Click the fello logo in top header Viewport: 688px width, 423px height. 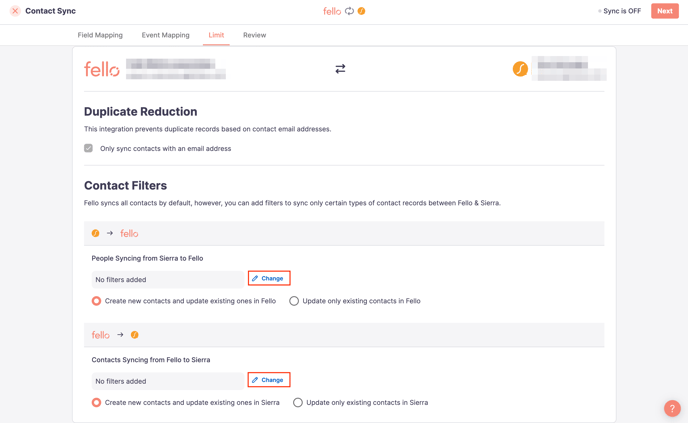[x=332, y=11]
